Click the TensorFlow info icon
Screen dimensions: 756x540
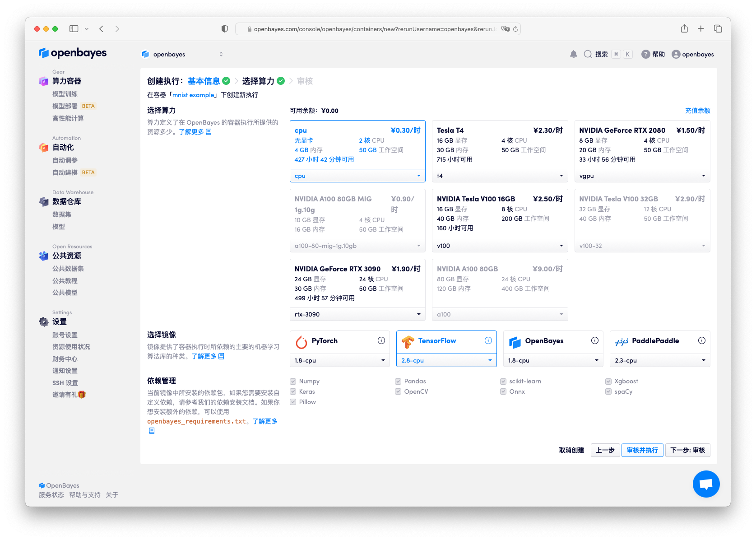(x=488, y=340)
